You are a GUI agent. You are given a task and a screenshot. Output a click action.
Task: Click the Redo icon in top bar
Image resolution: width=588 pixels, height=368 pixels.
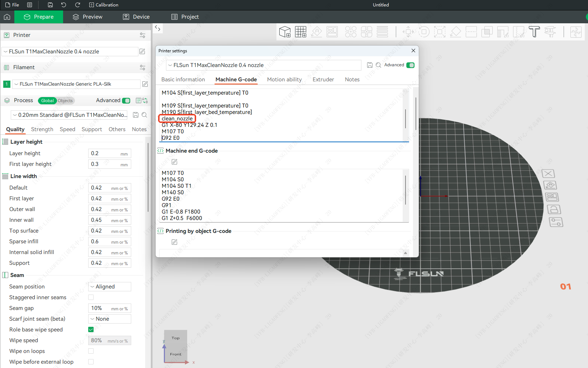click(77, 5)
